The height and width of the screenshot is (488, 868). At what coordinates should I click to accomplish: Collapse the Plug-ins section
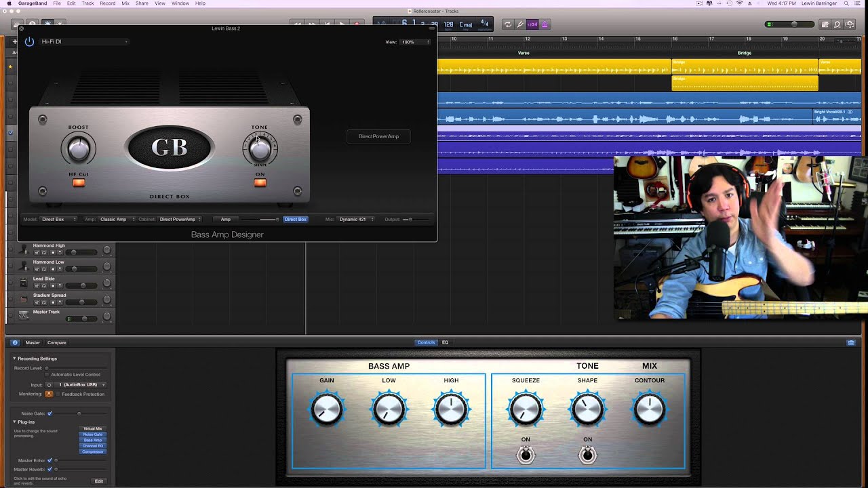pos(14,422)
